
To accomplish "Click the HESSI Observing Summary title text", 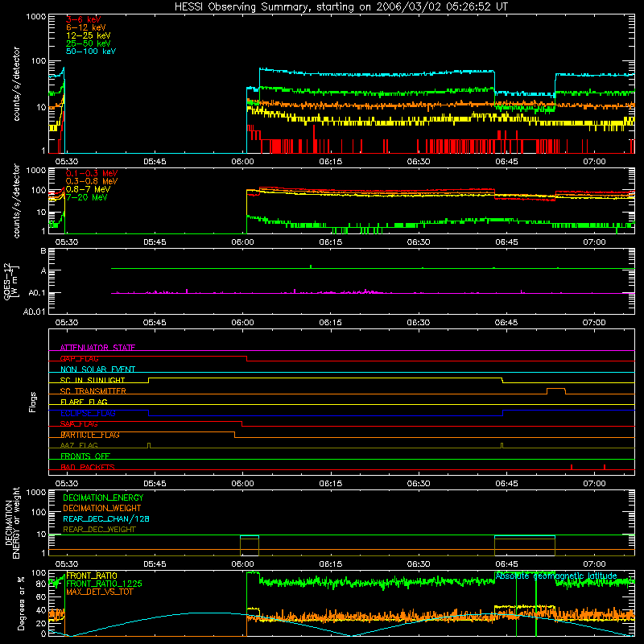I will (x=341, y=7).
